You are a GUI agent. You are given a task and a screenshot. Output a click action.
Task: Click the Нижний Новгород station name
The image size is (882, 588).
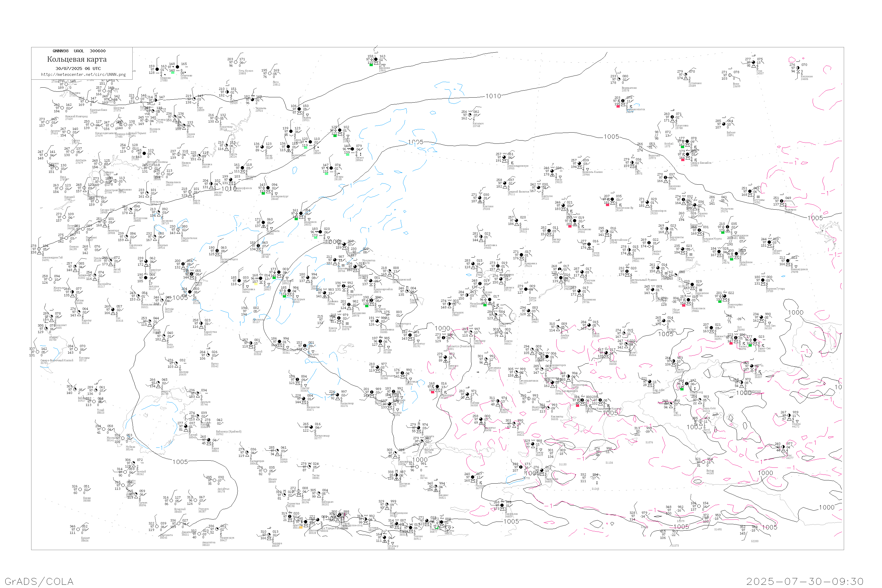[x=76, y=116]
